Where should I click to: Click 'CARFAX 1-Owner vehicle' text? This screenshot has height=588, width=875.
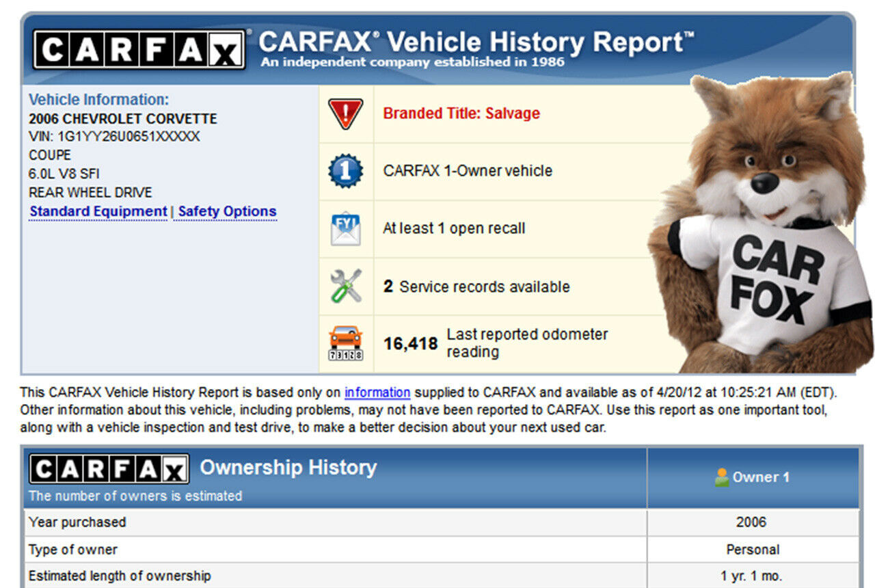pyautogui.click(x=468, y=171)
